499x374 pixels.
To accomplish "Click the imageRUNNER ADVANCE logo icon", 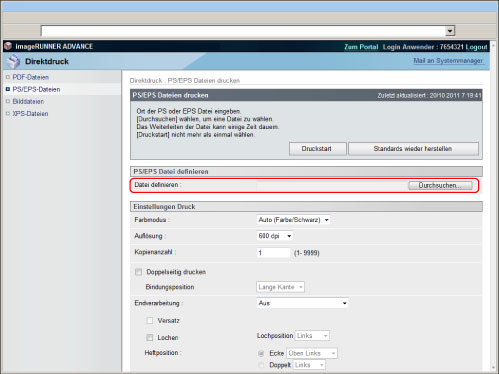I will tap(8, 46).
